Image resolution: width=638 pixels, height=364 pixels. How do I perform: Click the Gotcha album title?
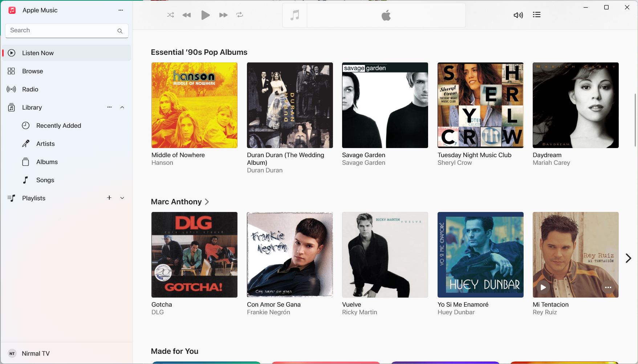click(162, 304)
